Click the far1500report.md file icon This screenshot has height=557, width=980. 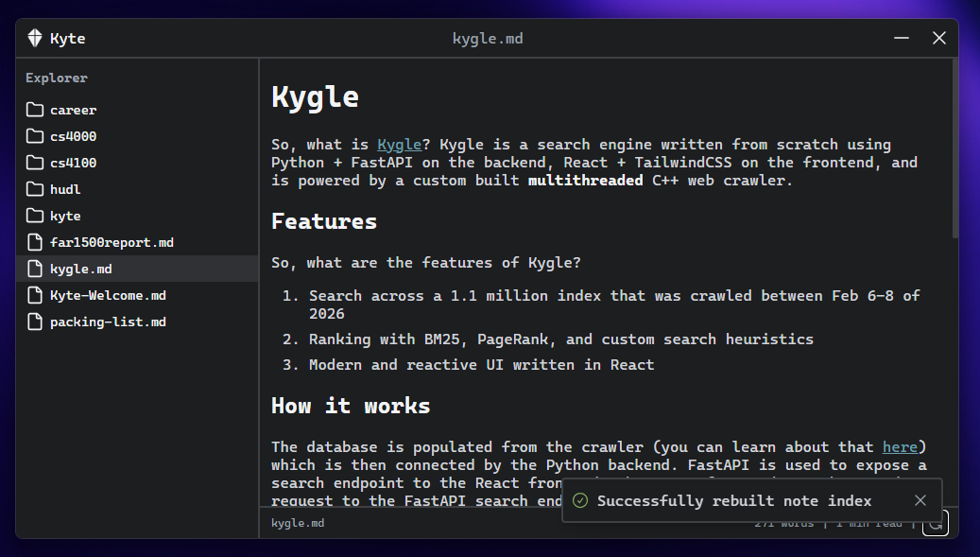coord(35,242)
